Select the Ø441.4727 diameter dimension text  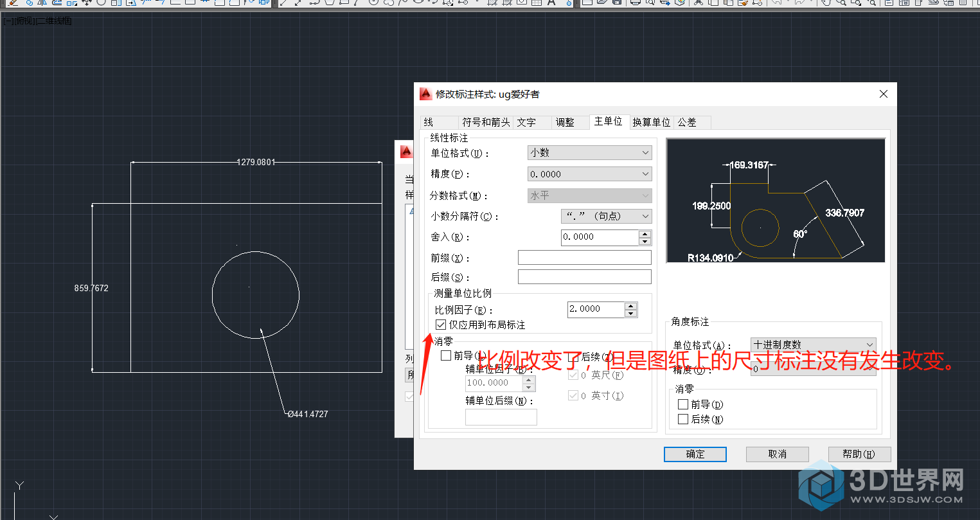pos(308,414)
